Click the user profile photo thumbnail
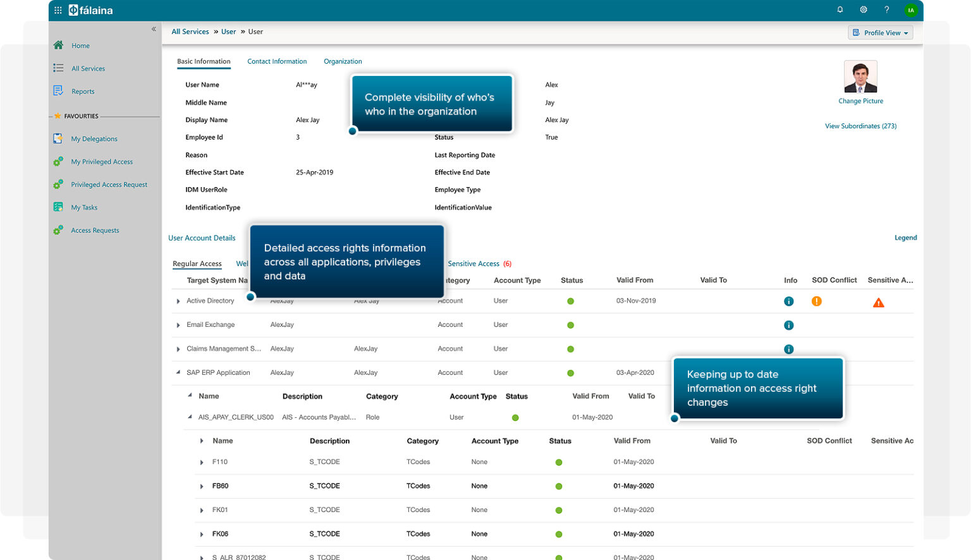 coord(860,76)
